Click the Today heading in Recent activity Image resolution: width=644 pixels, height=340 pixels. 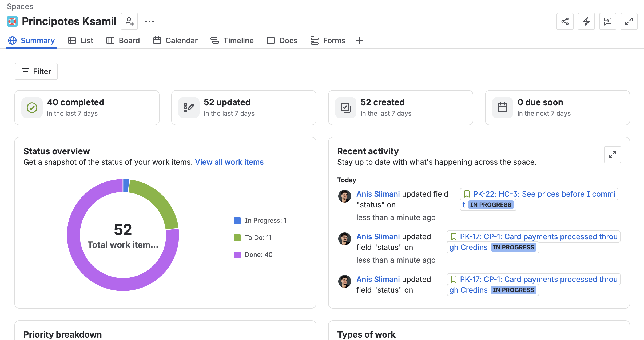point(347,180)
